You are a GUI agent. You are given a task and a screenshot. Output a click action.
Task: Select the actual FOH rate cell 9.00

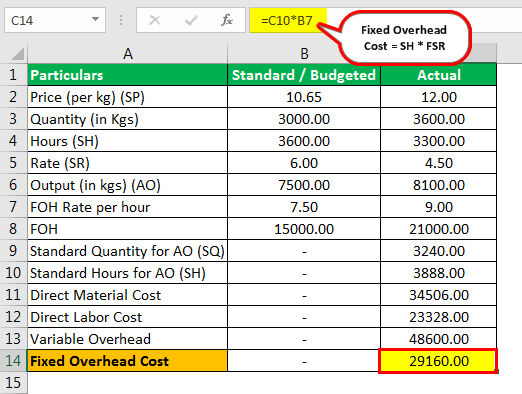pos(439,207)
